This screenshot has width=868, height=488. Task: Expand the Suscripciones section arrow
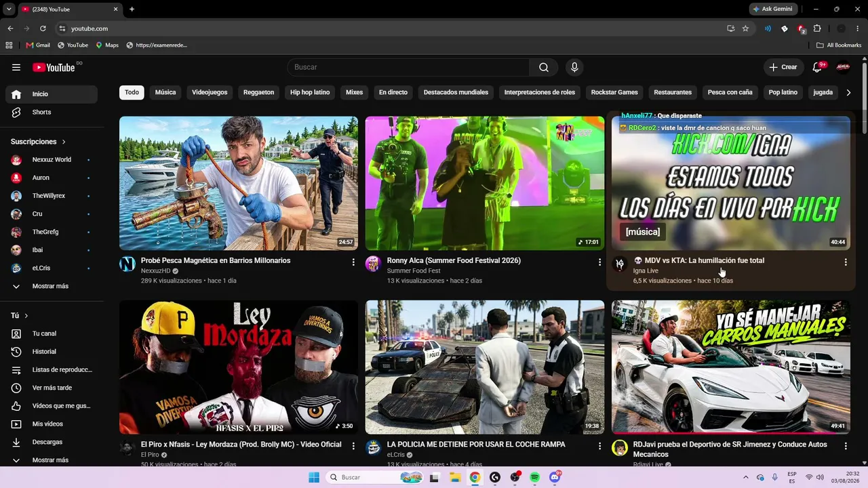tap(64, 142)
